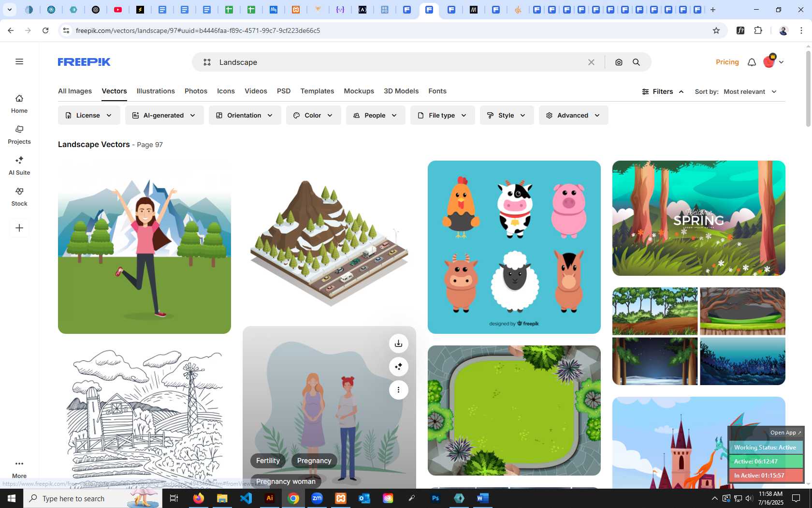Open the farm animals vector thumbnail
Viewport: 812px width, 508px height.
(x=514, y=247)
